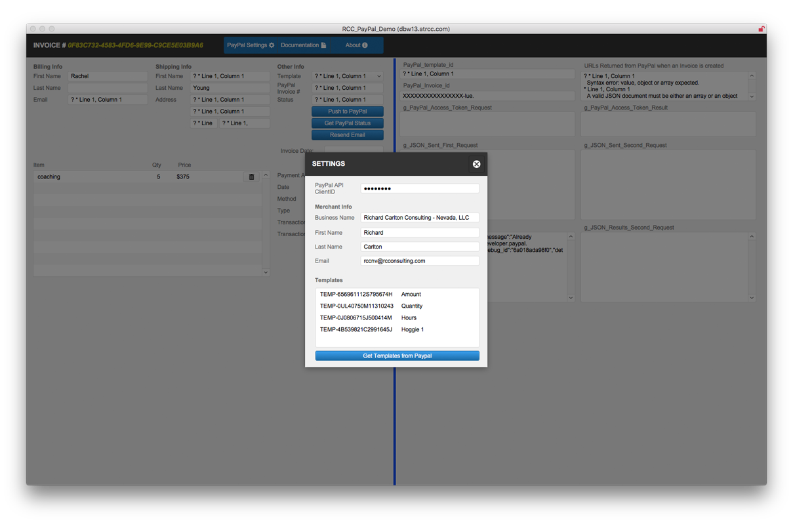Click the merchant Email field in Settings

[x=420, y=261]
